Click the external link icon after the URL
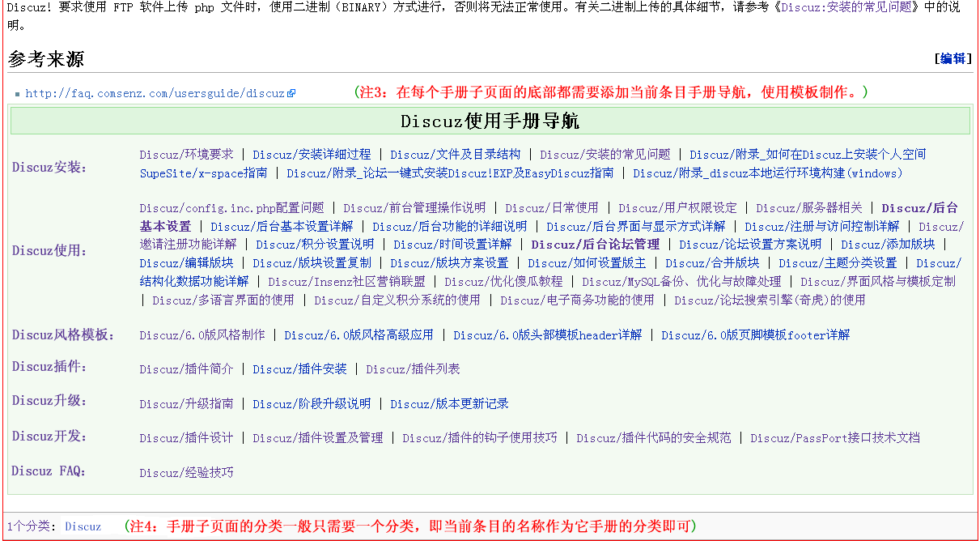 (x=292, y=93)
